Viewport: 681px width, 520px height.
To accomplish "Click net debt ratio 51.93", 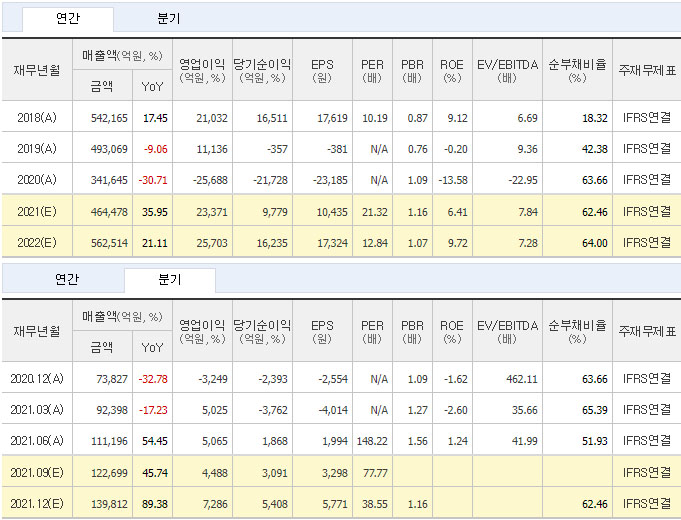I will click(595, 441).
